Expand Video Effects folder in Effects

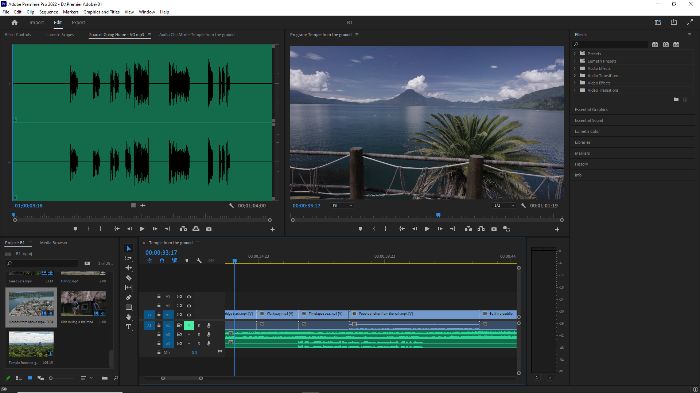575,83
